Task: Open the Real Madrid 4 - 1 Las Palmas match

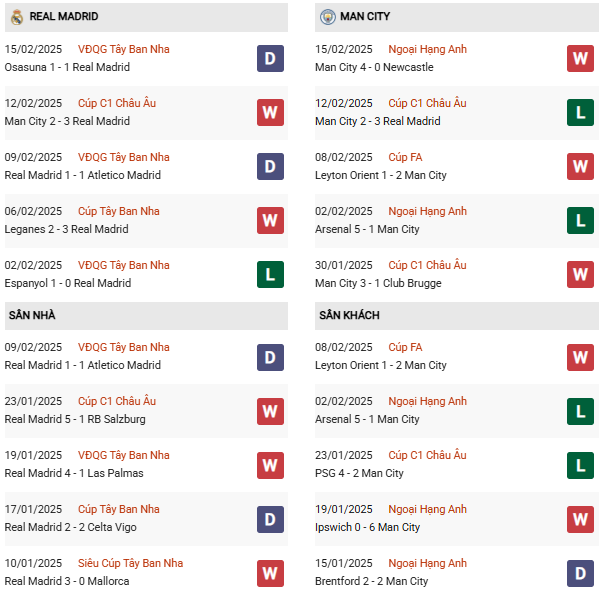Action: point(73,473)
